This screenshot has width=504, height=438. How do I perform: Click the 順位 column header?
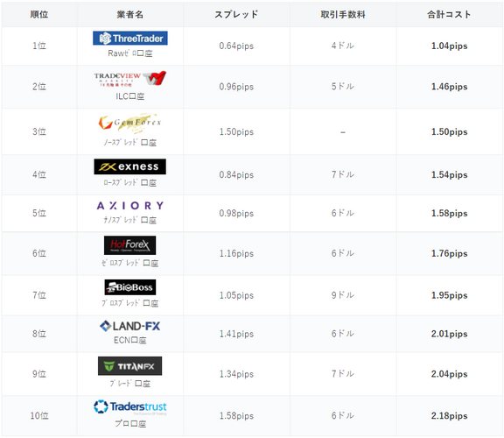point(39,15)
